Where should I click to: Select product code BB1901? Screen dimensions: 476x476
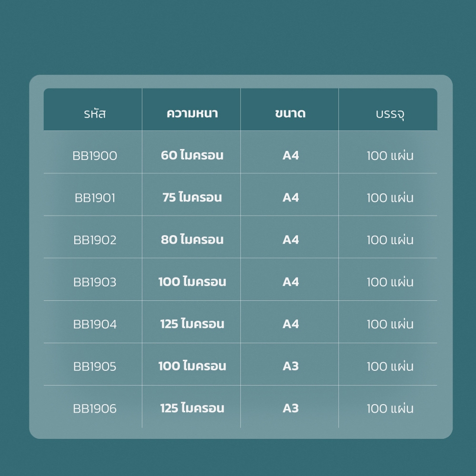(95, 198)
